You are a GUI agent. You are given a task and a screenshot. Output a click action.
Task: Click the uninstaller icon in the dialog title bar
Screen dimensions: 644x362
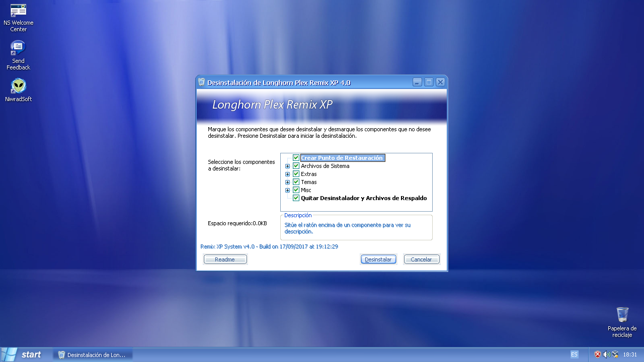tap(202, 82)
